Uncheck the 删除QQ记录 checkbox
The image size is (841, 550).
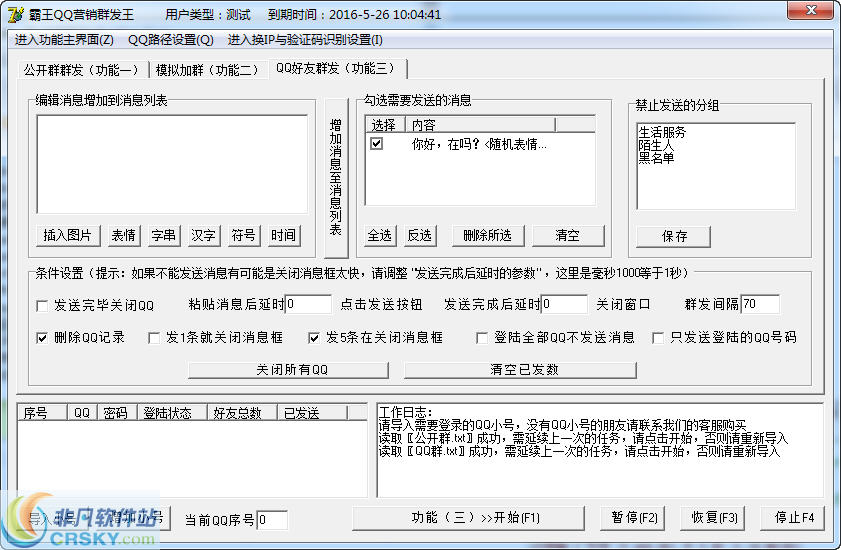pos(42,338)
